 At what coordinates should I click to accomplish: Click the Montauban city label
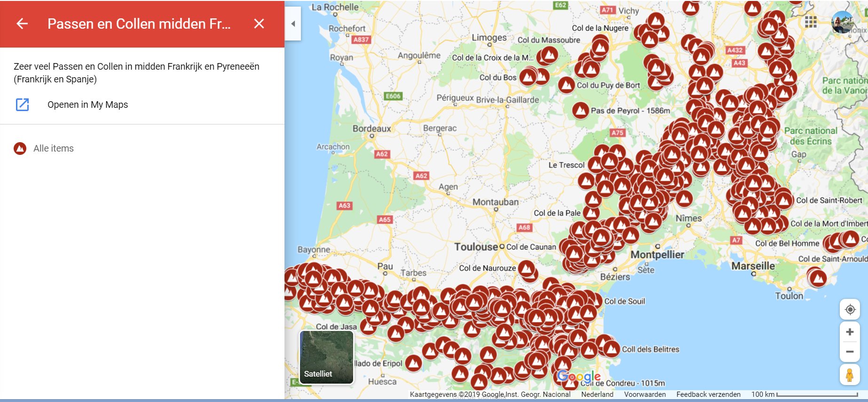pyautogui.click(x=496, y=202)
